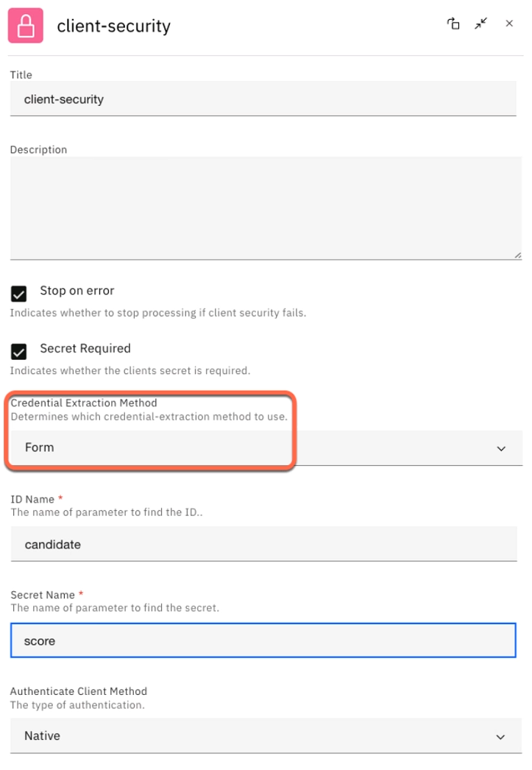Screen dimensions: 532x770
Task: Toggle the Secret Required checkbox
Action: (19, 352)
